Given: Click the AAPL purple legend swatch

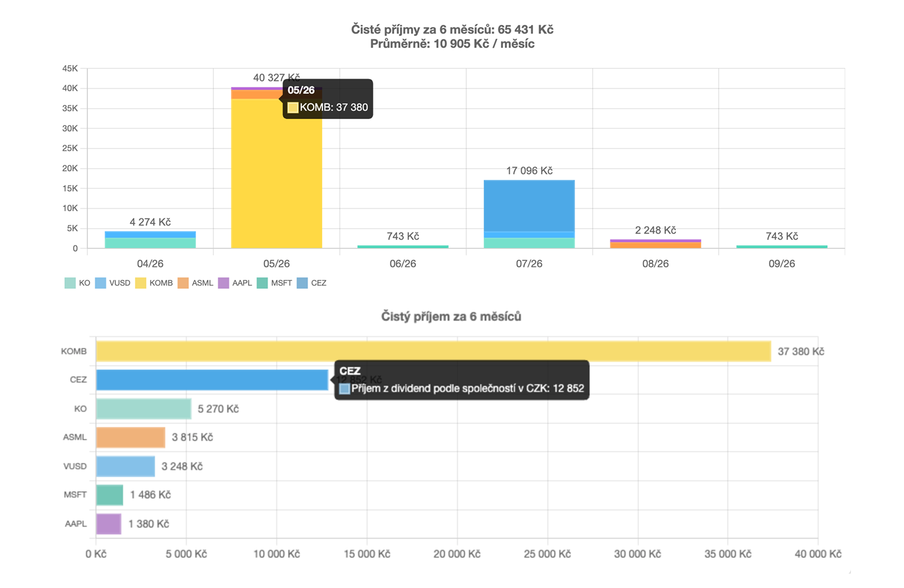Looking at the screenshot, I should (223, 283).
